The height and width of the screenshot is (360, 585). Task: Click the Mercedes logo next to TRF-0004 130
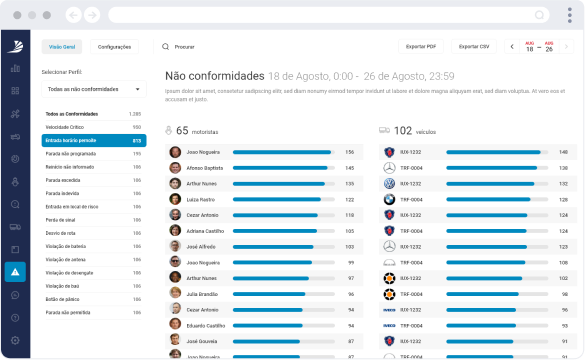point(389,168)
